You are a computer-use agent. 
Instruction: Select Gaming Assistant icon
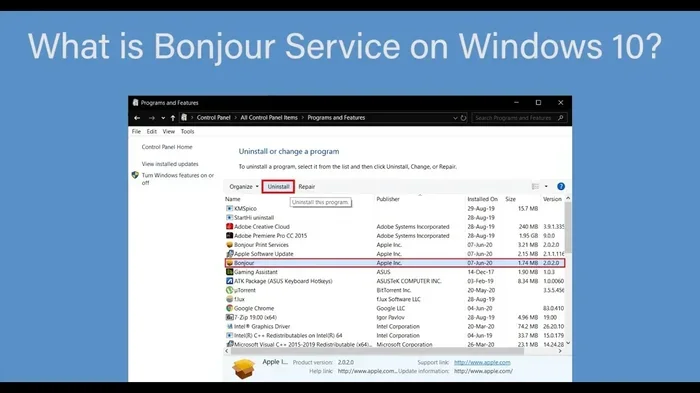tap(229, 272)
